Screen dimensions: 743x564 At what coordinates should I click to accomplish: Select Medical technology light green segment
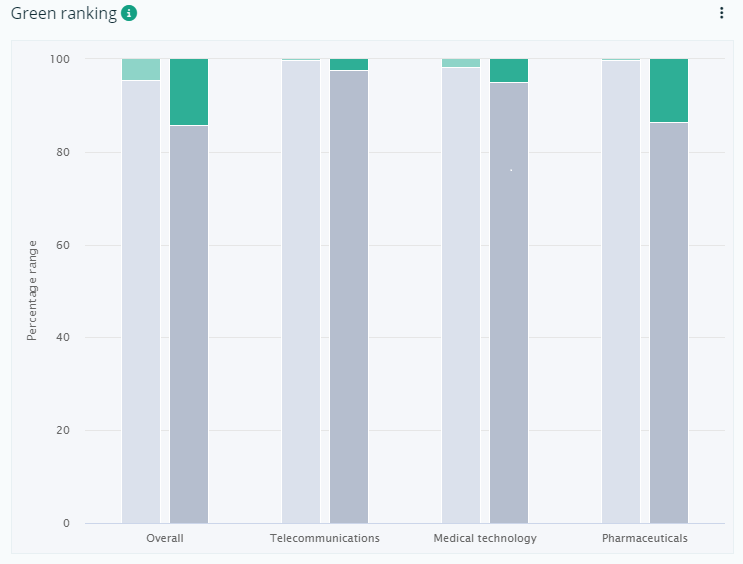point(461,63)
